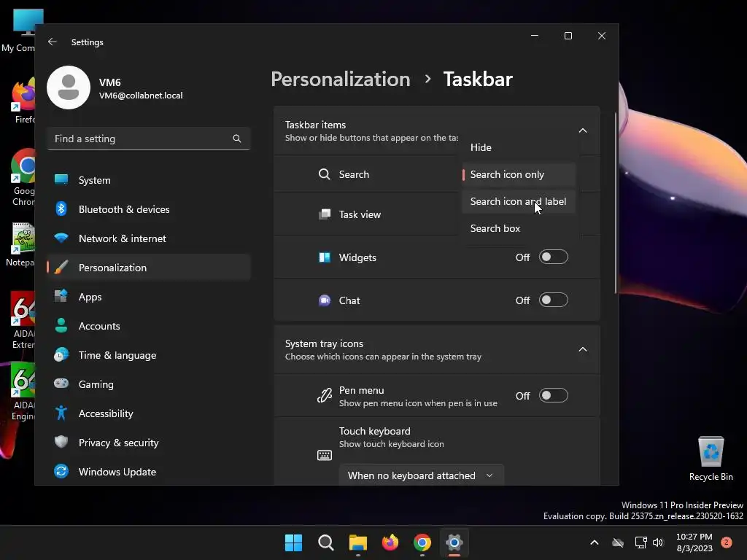This screenshot has width=747, height=560.
Task: Open File Explorer from taskbar
Action: [357, 542]
